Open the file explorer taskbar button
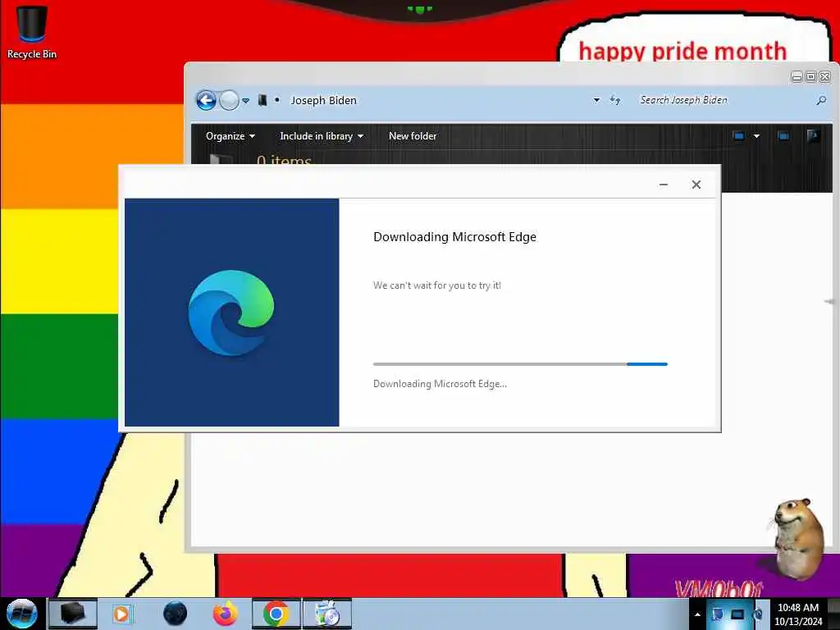Image resolution: width=840 pixels, height=630 pixels. [73, 614]
